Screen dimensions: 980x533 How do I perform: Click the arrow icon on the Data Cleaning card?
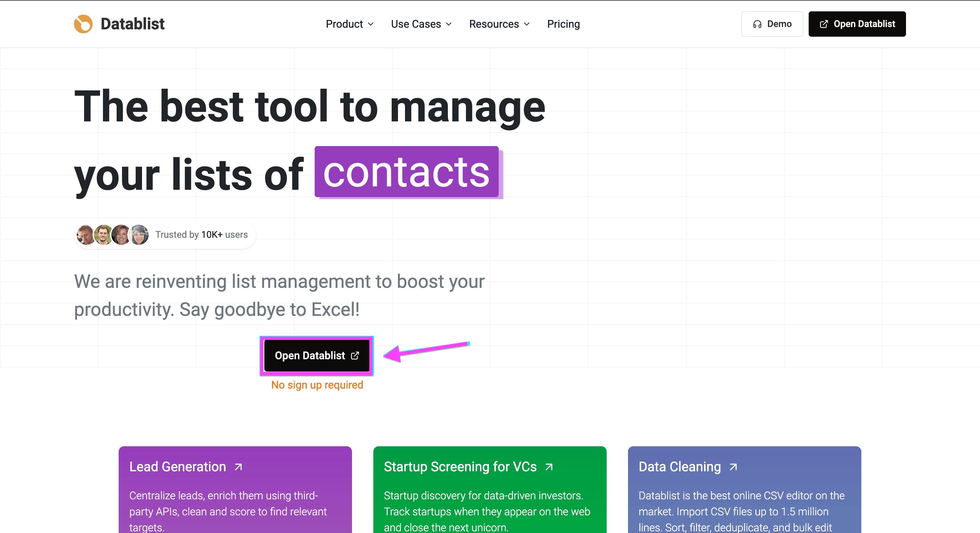point(733,466)
